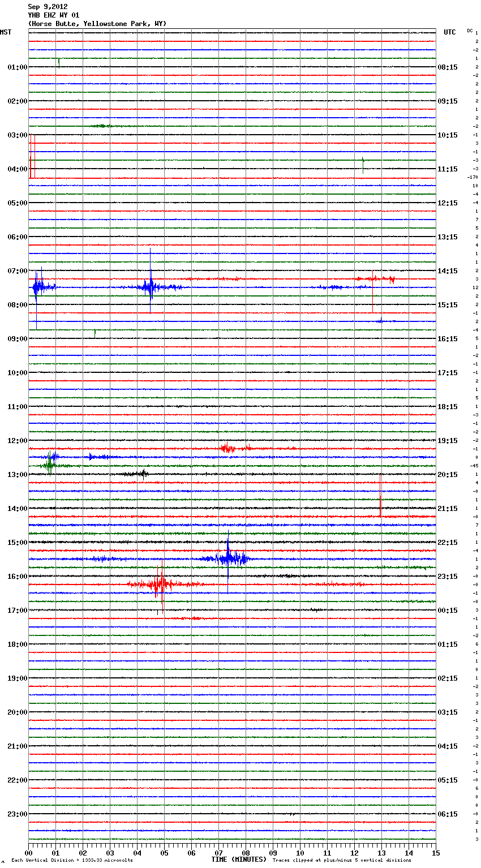Click the "05" minute tick on bottom axis
Image resolution: width=481 pixels, height=868 pixels.
coord(165,853)
